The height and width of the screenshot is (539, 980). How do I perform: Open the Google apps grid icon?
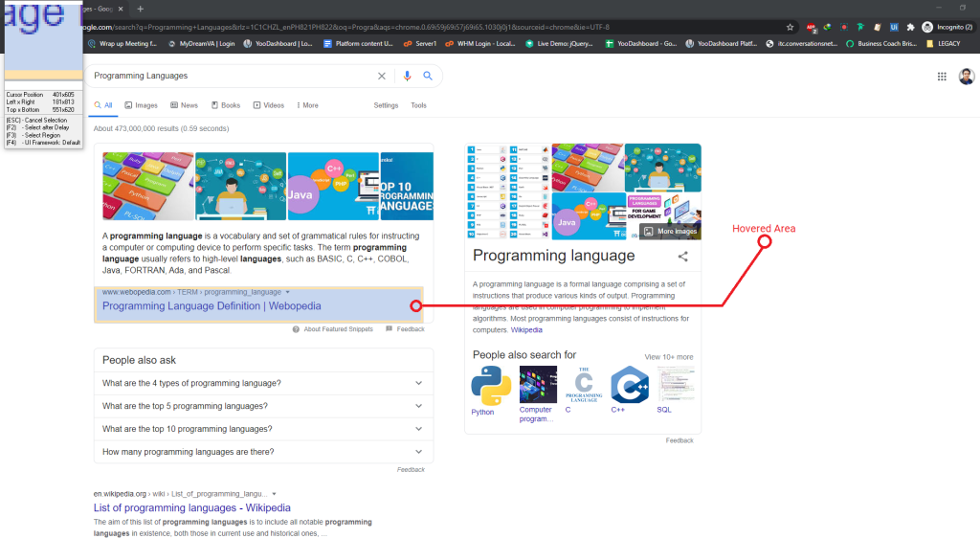click(x=942, y=77)
